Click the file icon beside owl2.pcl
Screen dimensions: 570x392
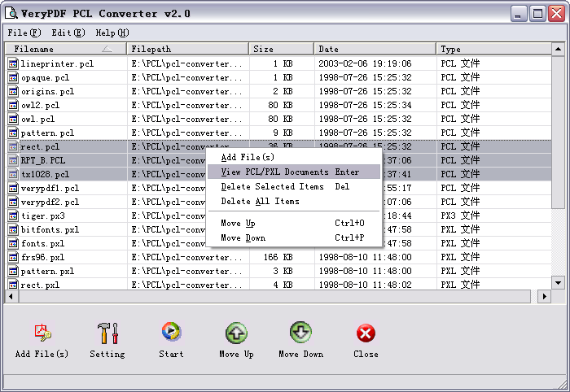(13, 105)
